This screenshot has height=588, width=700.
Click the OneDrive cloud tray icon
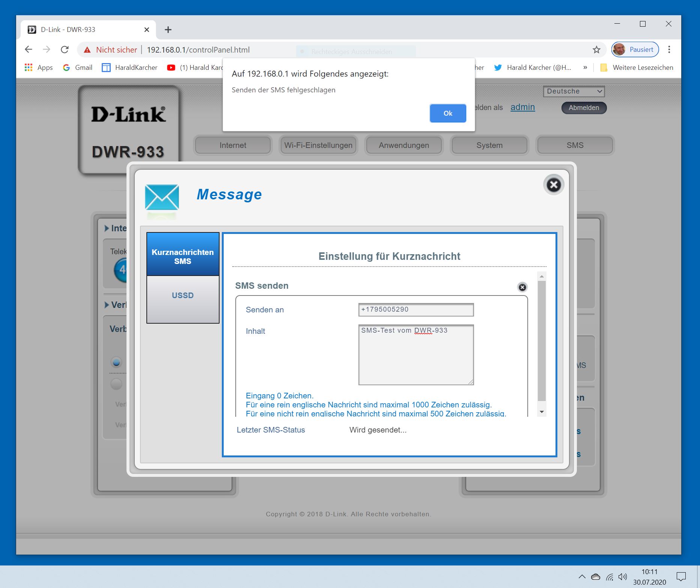click(596, 577)
